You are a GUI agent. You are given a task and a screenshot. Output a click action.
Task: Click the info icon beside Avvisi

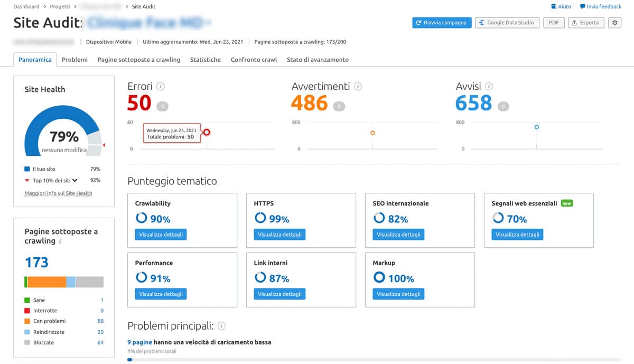[489, 87]
